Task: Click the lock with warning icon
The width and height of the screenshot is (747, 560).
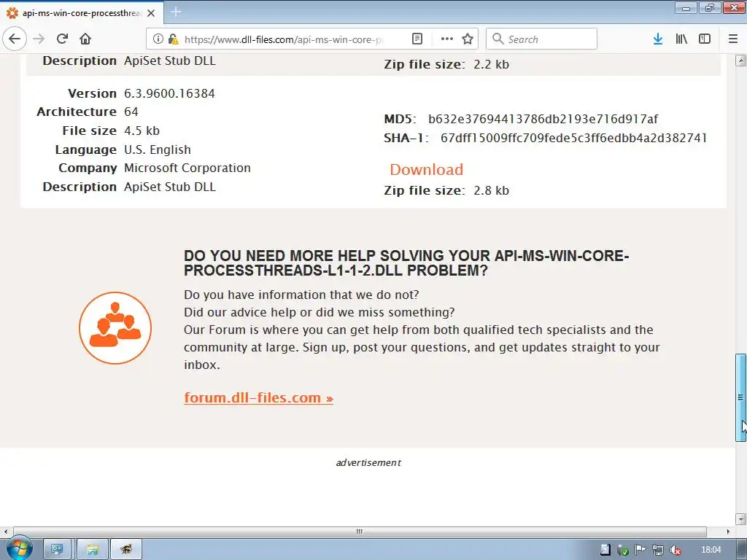Action: click(174, 39)
